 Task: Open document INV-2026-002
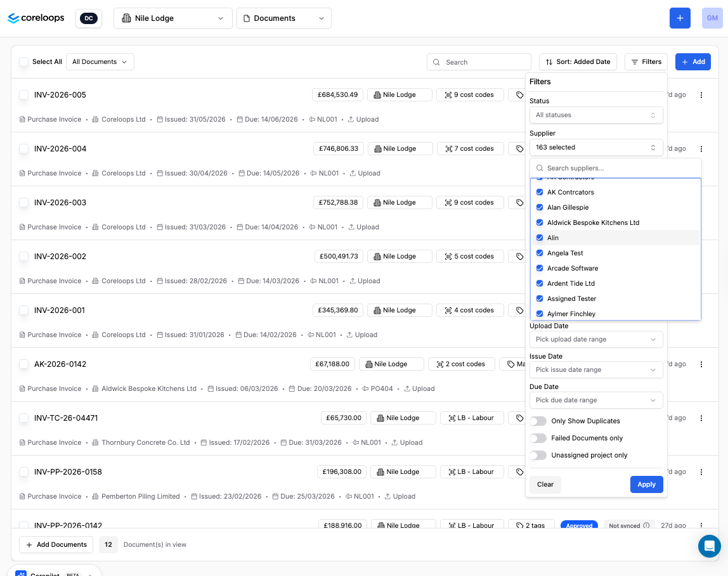[x=60, y=256]
